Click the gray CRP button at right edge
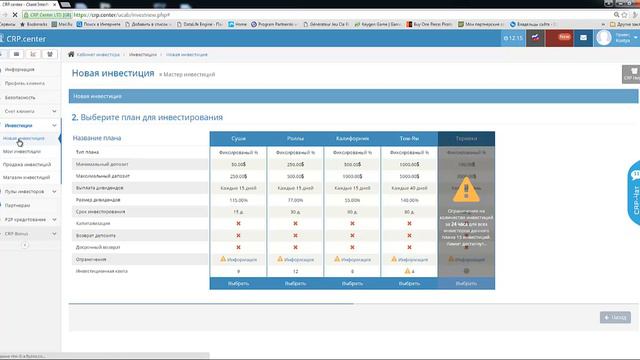Screen dimensions: 640x360 tap(631, 74)
